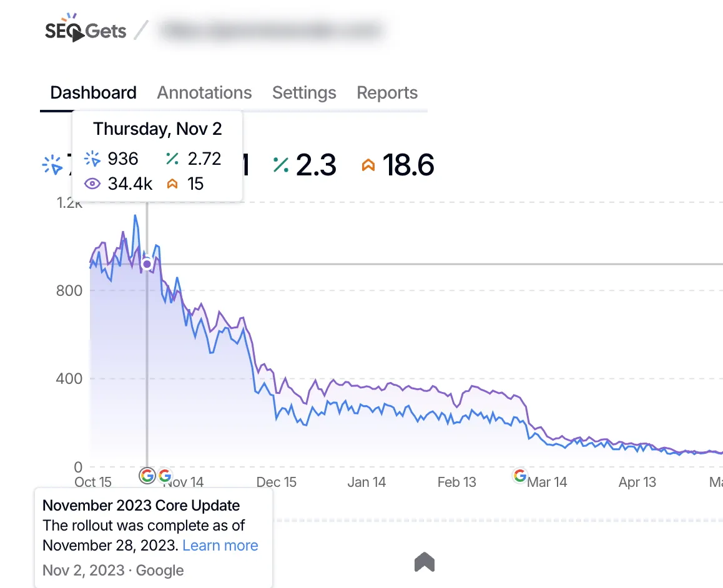Select the 18.6 average position value
This screenshot has width=723, height=588.
(x=408, y=165)
